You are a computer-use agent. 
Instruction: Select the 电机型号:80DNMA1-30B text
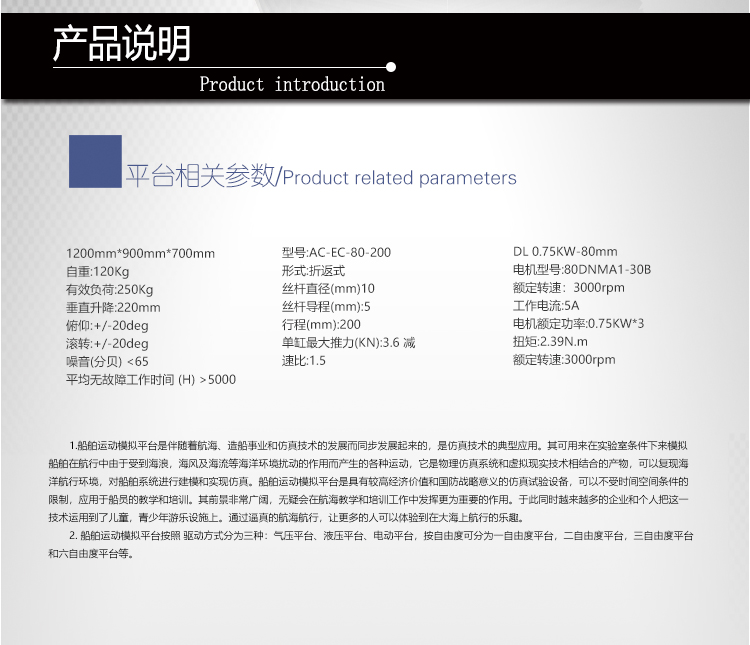[582, 270]
